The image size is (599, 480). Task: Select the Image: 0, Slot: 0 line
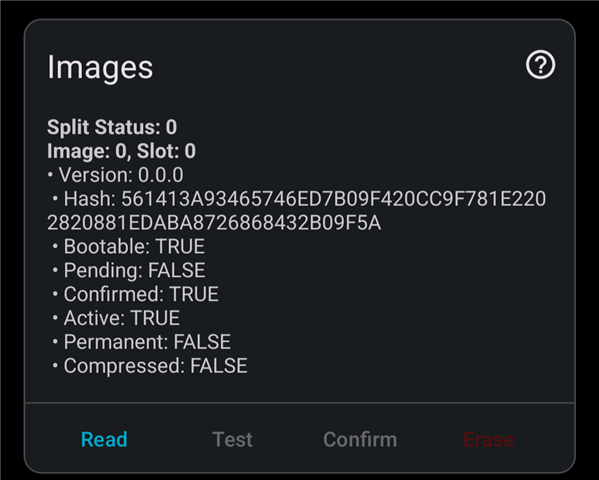[121, 151]
